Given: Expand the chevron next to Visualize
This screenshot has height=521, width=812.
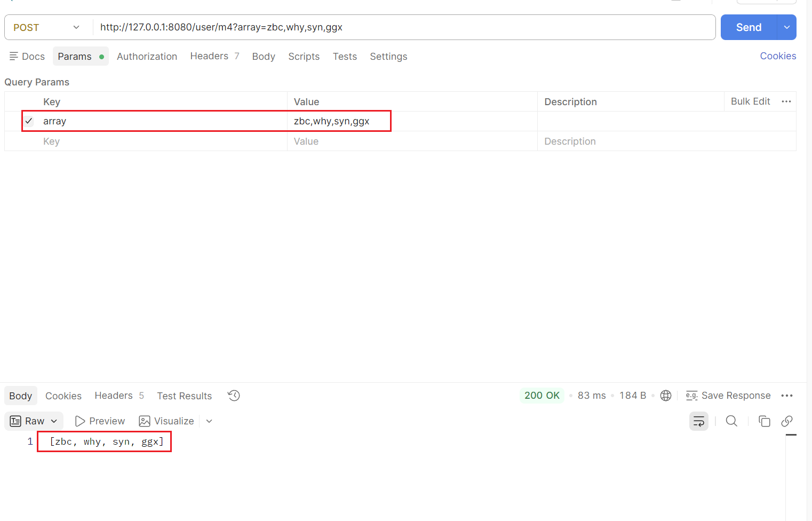Looking at the screenshot, I should click(209, 421).
